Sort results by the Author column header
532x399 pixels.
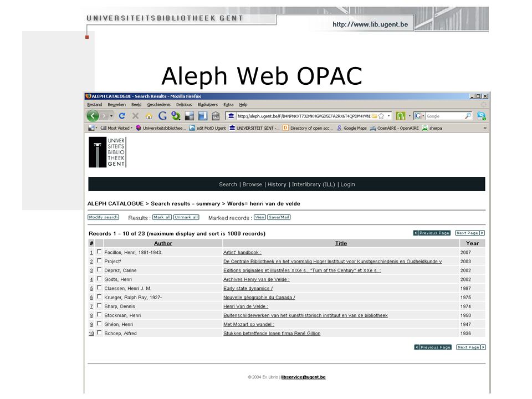[163, 243]
